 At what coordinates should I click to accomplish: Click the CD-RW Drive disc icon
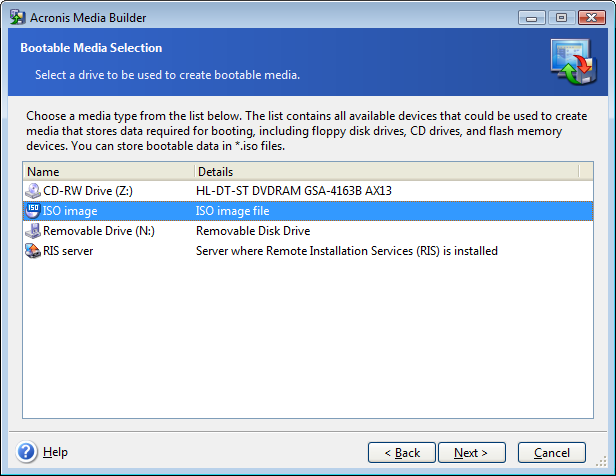click(x=33, y=190)
